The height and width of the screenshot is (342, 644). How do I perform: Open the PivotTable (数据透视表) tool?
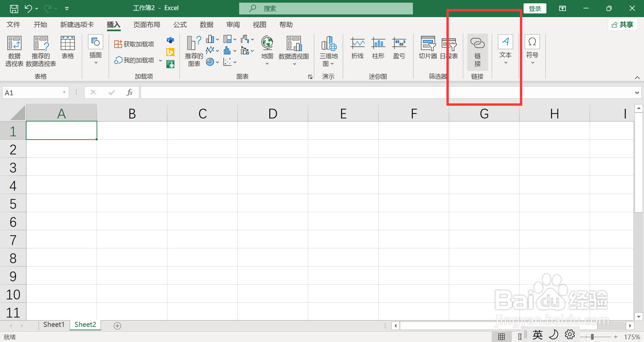[x=14, y=51]
